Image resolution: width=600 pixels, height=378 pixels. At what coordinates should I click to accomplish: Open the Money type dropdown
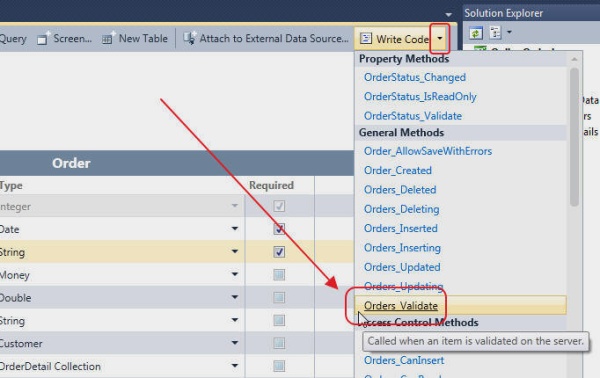point(235,274)
